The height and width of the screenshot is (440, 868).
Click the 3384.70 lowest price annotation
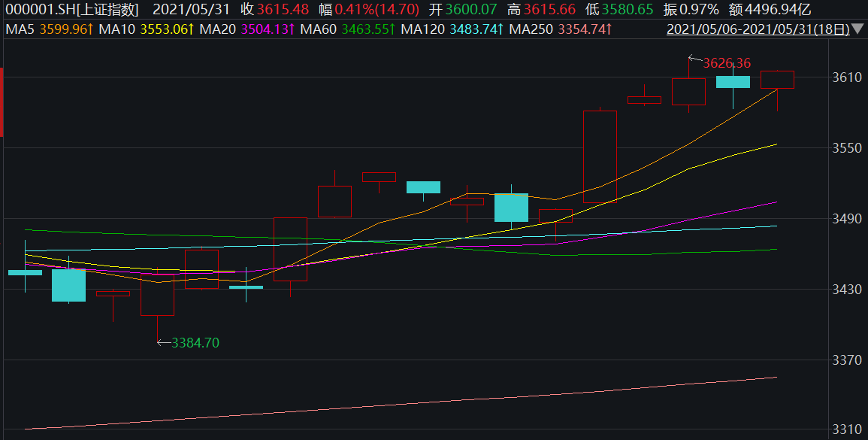click(x=195, y=343)
